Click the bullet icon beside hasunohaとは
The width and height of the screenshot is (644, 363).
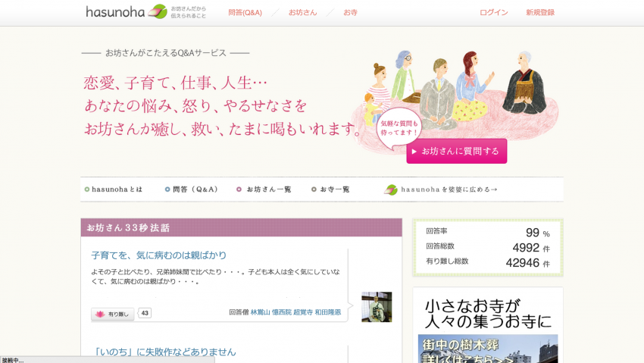click(x=87, y=189)
